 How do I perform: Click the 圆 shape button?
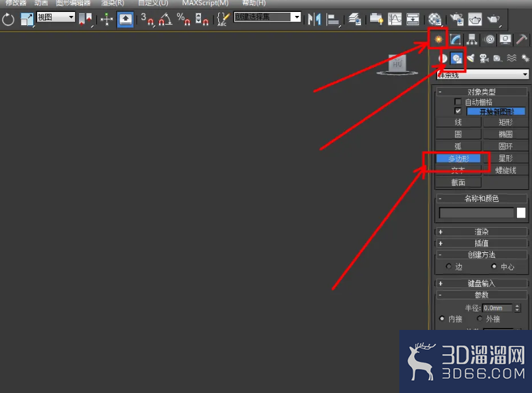tap(458, 134)
